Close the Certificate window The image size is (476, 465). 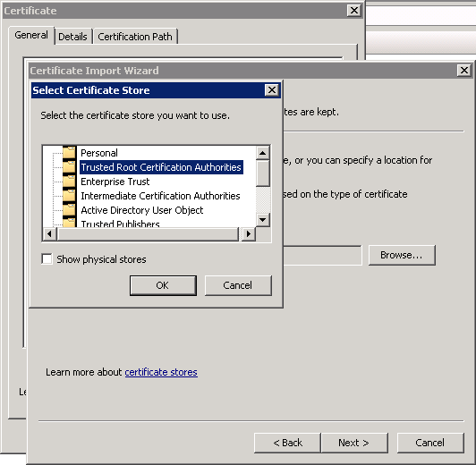(x=354, y=11)
